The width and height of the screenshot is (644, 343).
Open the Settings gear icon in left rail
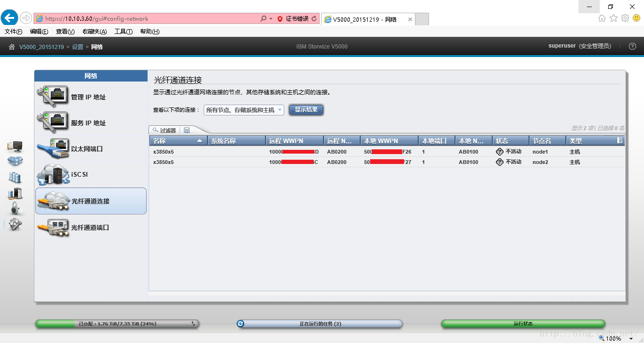coord(15,224)
